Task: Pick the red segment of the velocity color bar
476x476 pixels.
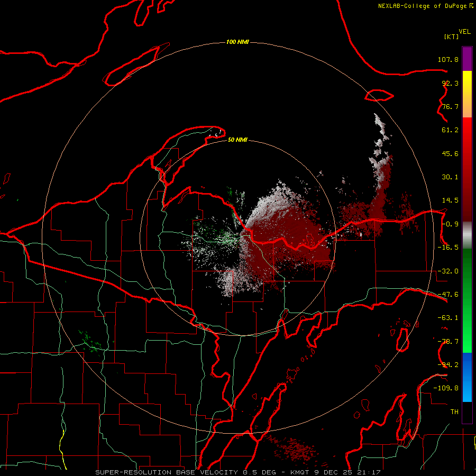Action: [x=467, y=169]
